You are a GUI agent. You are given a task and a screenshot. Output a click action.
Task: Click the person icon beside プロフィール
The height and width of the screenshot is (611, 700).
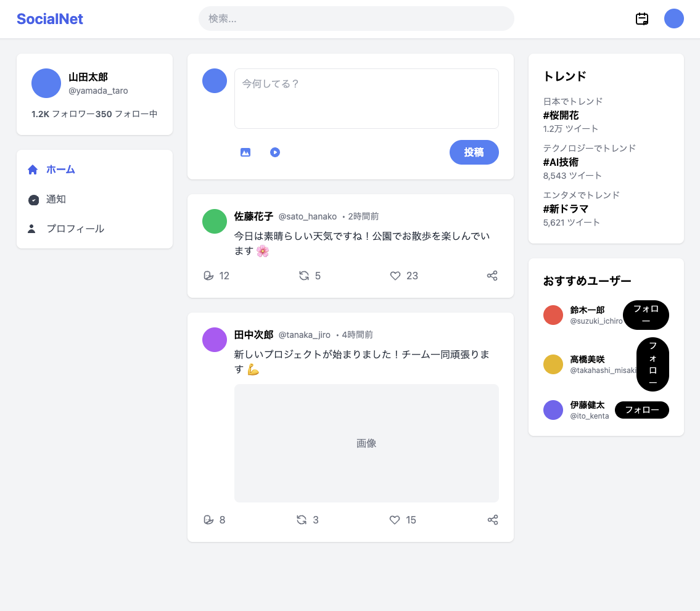(x=31, y=229)
